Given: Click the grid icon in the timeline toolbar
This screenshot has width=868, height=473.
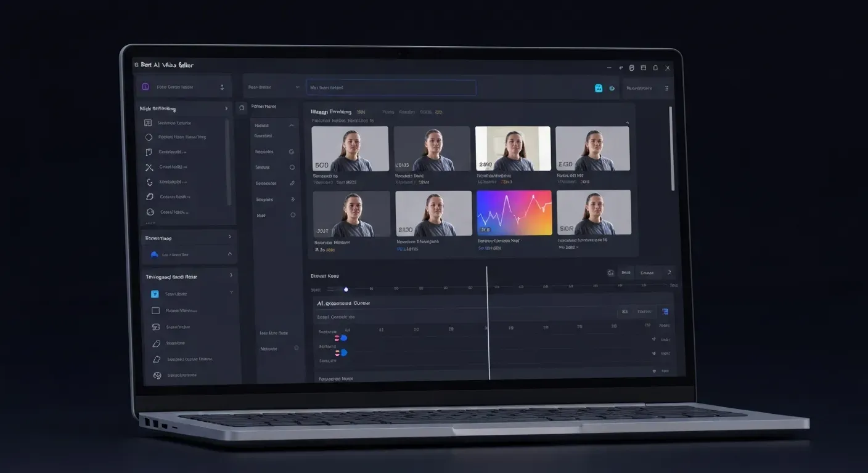Looking at the screenshot, I should point(611,272).
